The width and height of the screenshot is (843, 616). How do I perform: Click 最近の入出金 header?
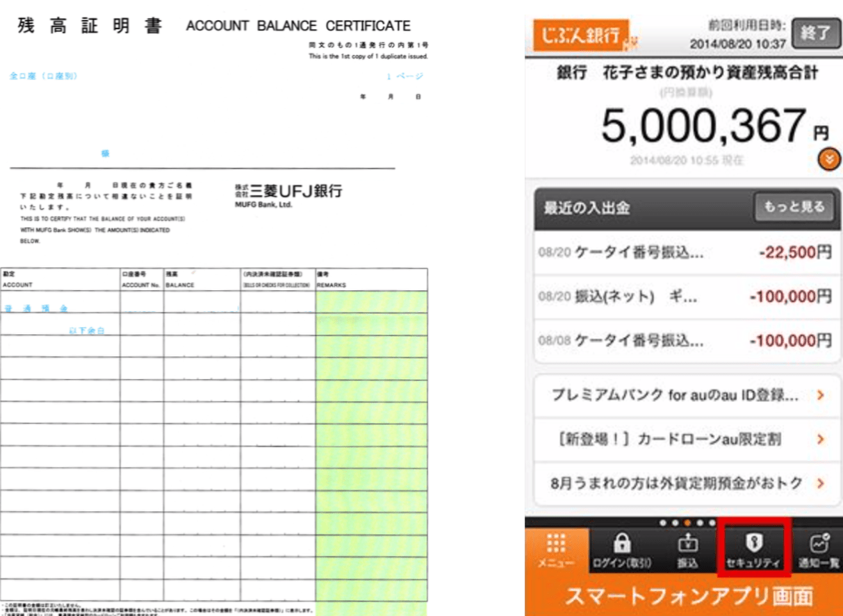tap(587, 207)
